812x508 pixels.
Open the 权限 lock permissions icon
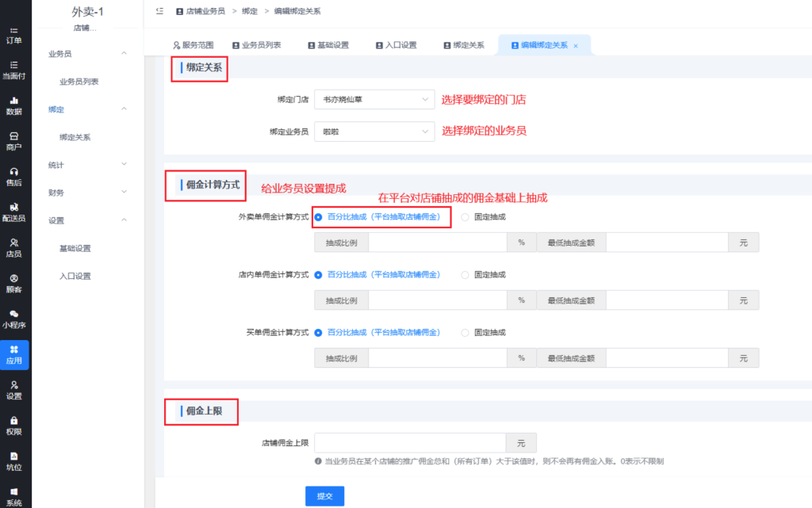(x=13, y=421)
